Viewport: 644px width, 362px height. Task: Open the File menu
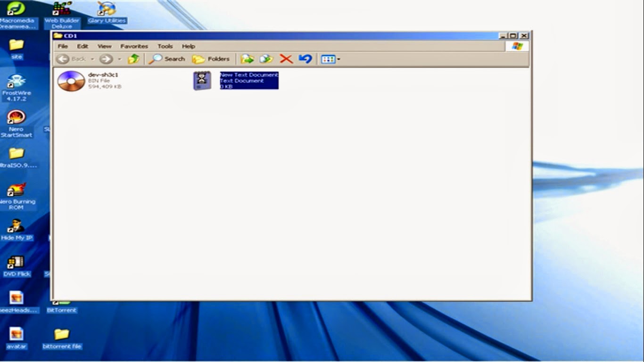[63, 46]
